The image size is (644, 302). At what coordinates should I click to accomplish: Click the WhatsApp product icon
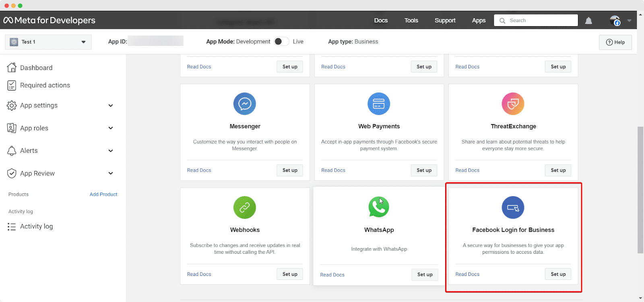point(379,207)
